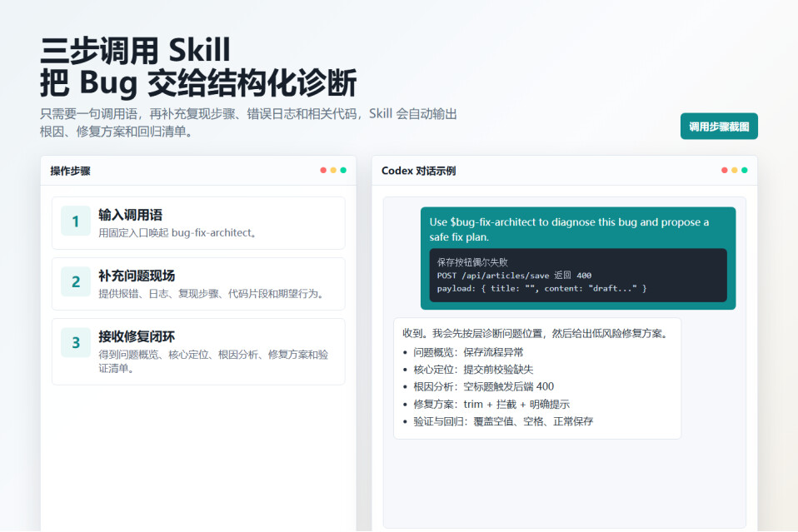The image size is (798, 532).
Task: Click text 得到问题概览、核心定位 description
Action: click(213, 361)
